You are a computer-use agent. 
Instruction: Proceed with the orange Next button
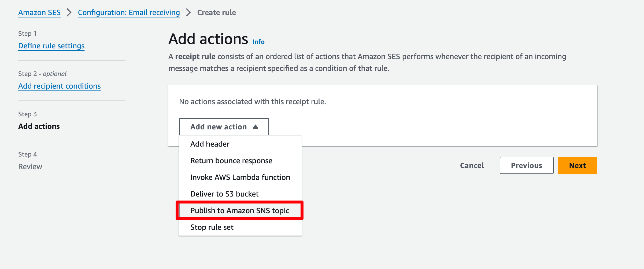tap(578, 165)
